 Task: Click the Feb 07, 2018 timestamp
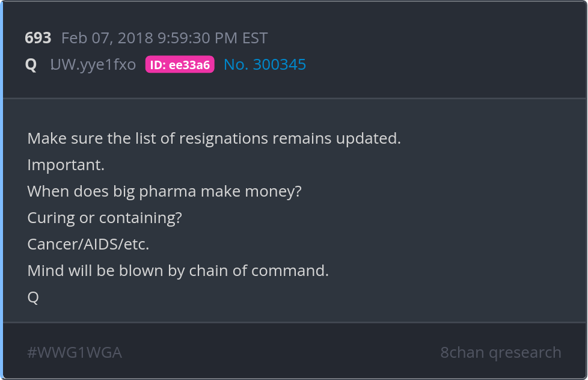point(164,38)
